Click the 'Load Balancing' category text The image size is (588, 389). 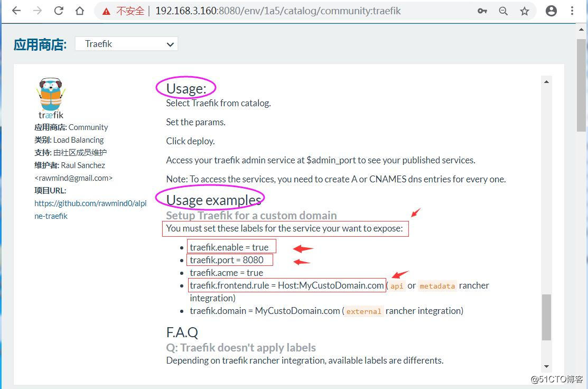click(x=78, y=140)
